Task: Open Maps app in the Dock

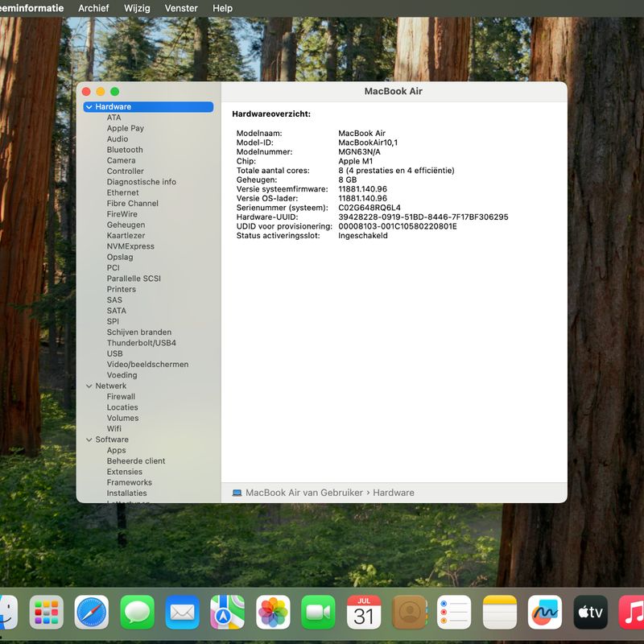Action: point(228,613)
